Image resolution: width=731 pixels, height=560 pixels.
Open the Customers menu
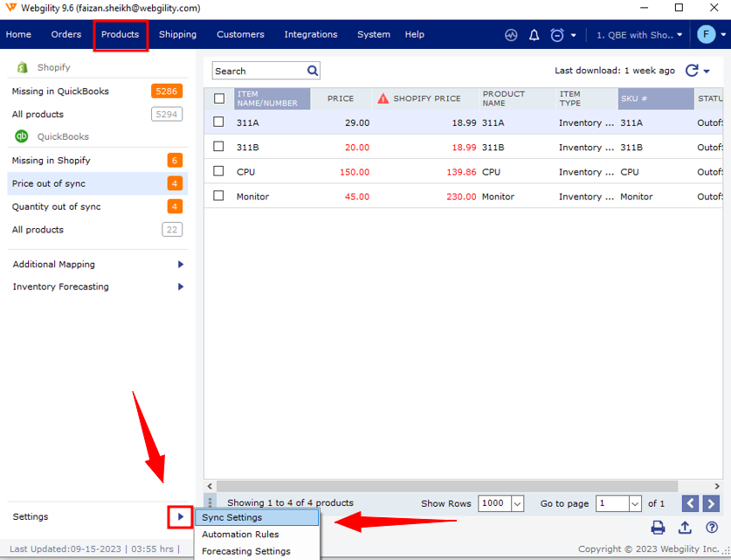pyautogui.click(x=240, y=34)
